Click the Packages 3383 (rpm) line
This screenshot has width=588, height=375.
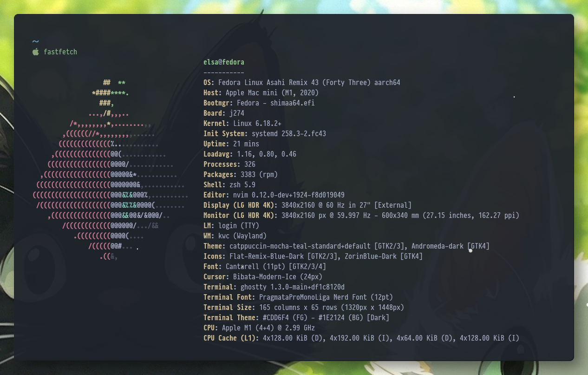click(241, 175)
